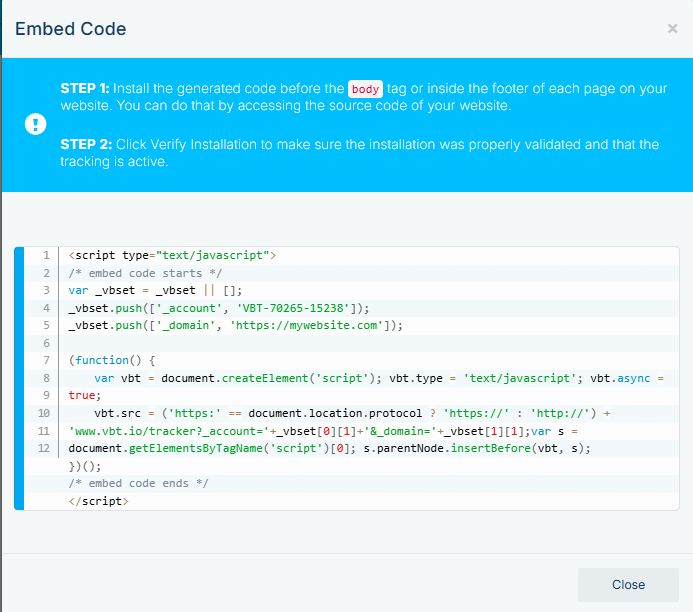Click the 'true;' code line

click(x=85, y=395)
